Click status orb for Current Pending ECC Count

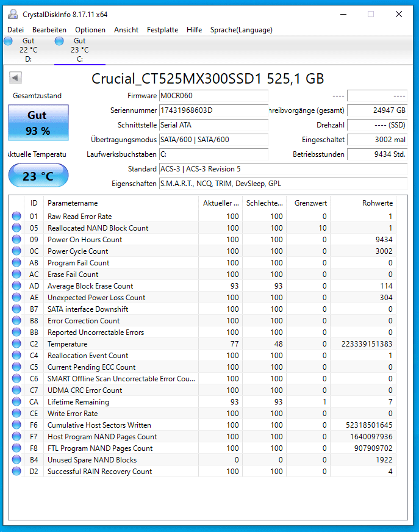(x=16, y=367)
